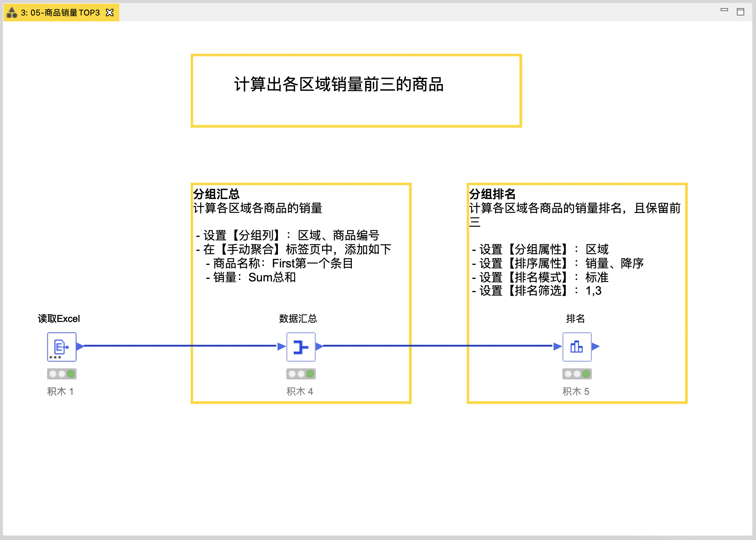Select the 读取Excel reader node icon

(x=61, y=347)
